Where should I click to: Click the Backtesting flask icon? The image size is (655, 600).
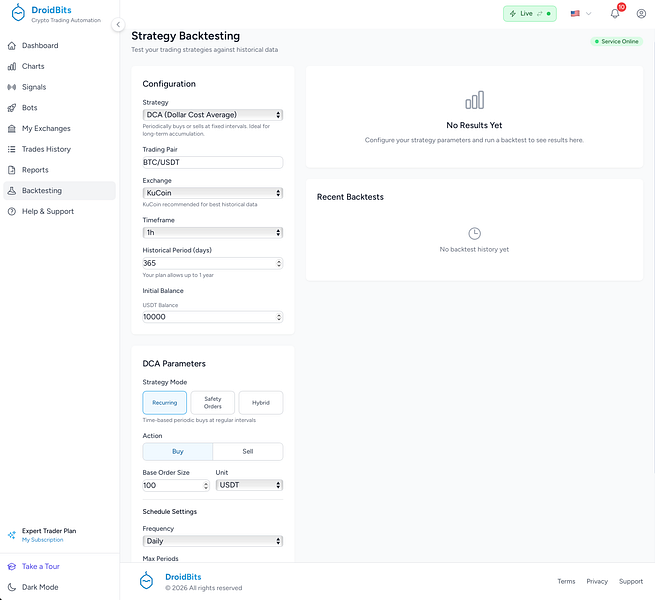tap(12, 191)
